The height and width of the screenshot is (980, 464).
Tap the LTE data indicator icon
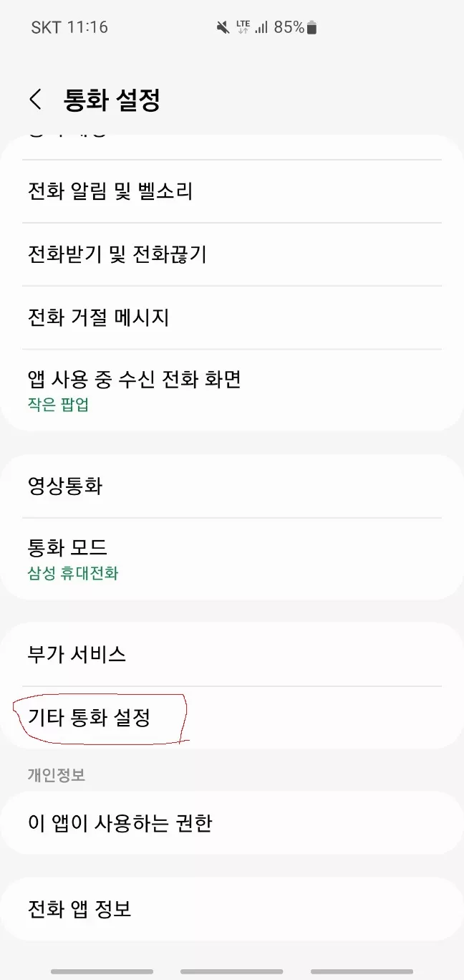243,27
